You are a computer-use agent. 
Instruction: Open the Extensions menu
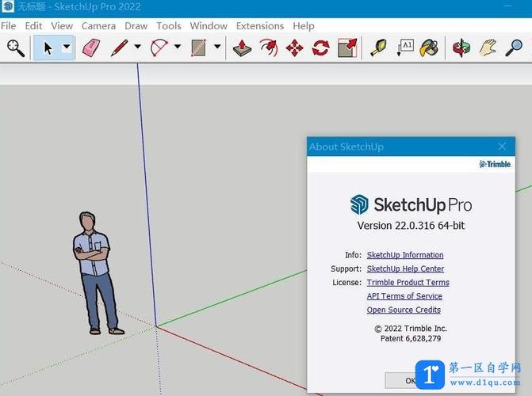pyautogui.click(x=260, y=26)
